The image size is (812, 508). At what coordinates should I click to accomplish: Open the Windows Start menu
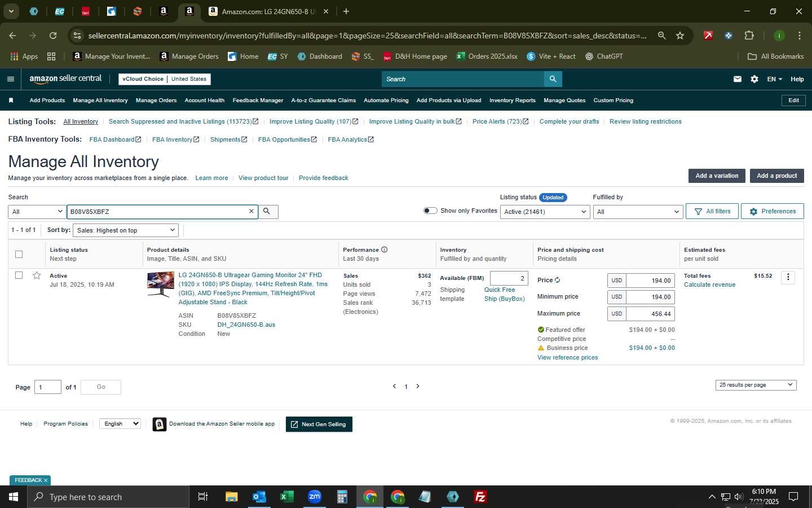[14, 497]
